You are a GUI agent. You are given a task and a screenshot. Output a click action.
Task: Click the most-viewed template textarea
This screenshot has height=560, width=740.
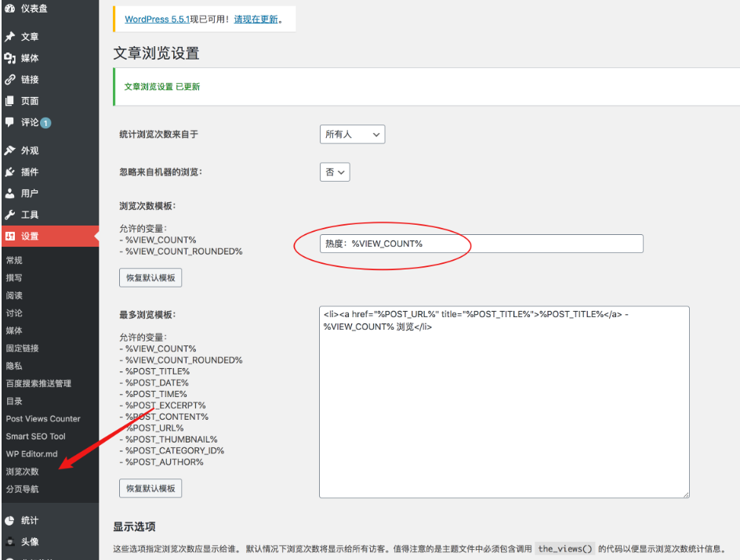click(x=504, y=402)
